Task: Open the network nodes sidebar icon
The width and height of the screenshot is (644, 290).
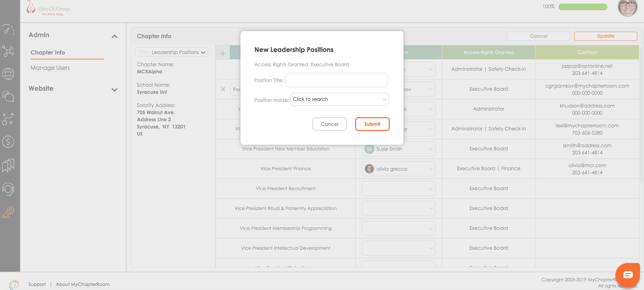Action: coord(8,51)
